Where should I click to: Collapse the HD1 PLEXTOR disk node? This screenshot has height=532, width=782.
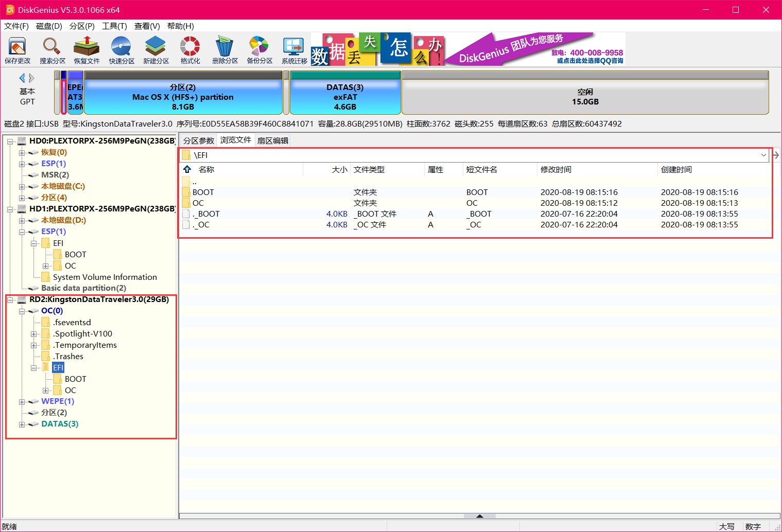(10, 209)
